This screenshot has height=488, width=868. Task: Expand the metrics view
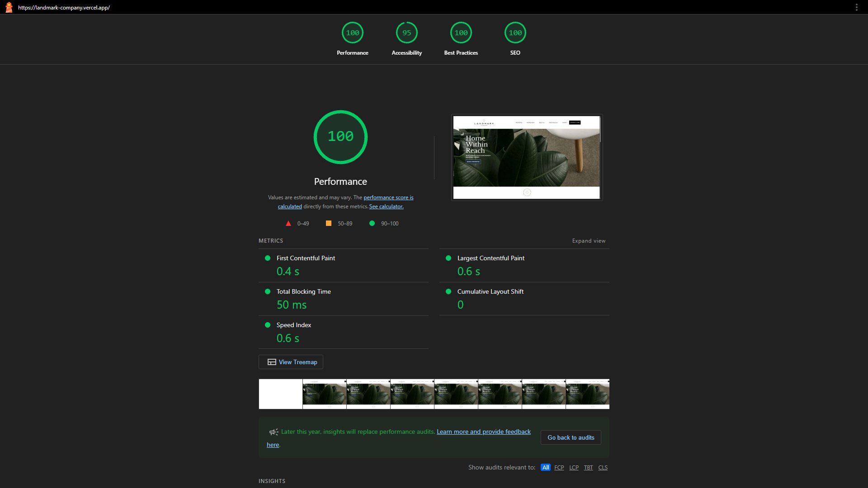pos(589,241)
